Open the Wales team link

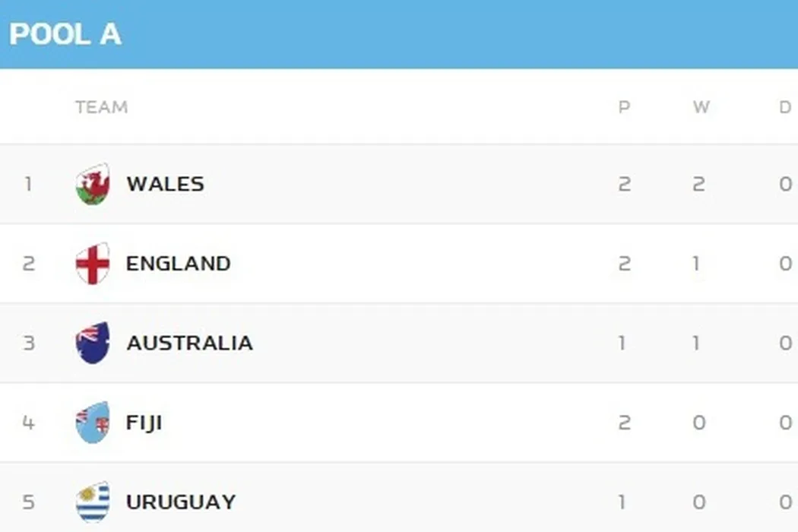click(165, 184)
